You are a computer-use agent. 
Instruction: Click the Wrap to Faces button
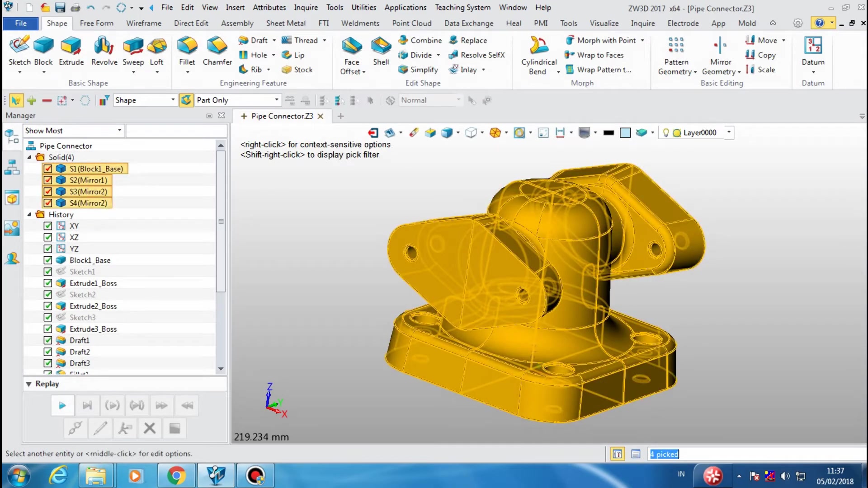tap(600, 55)
